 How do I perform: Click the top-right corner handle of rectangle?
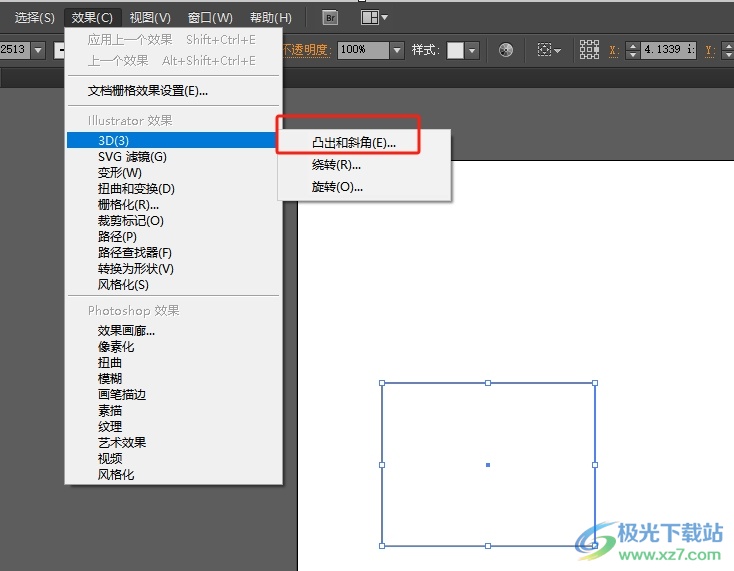click(595, 383)
